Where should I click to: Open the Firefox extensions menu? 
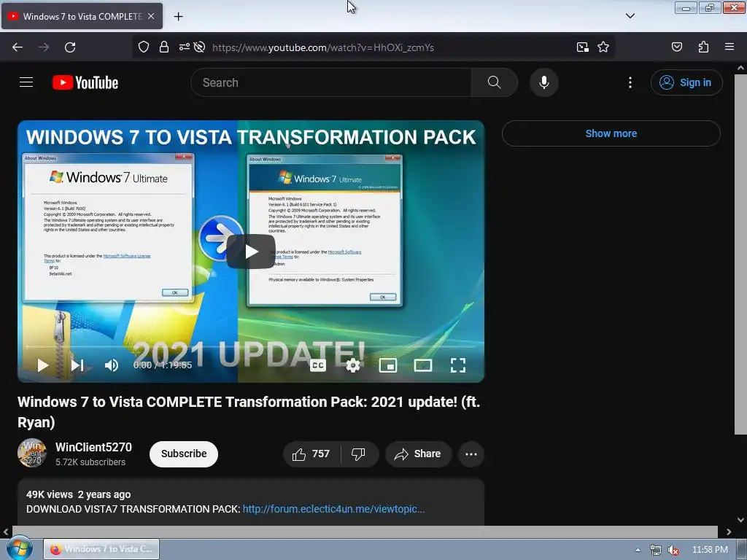click(x=703, y=47)
